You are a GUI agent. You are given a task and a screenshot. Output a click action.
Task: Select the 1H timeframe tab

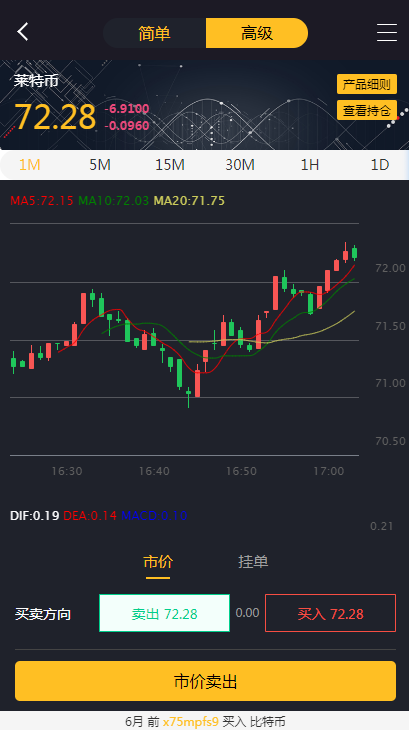(309, 165)
